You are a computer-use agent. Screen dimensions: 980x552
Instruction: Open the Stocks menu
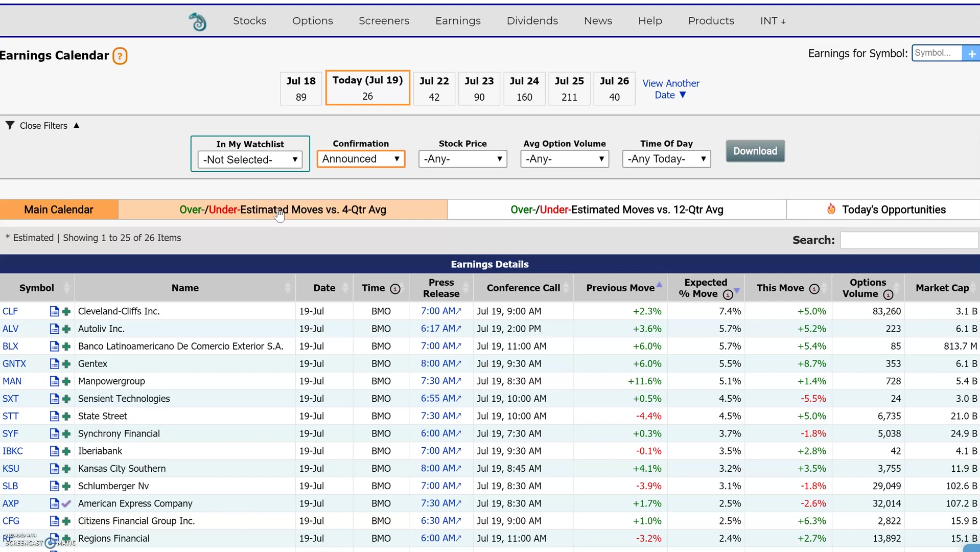(249, 21)
